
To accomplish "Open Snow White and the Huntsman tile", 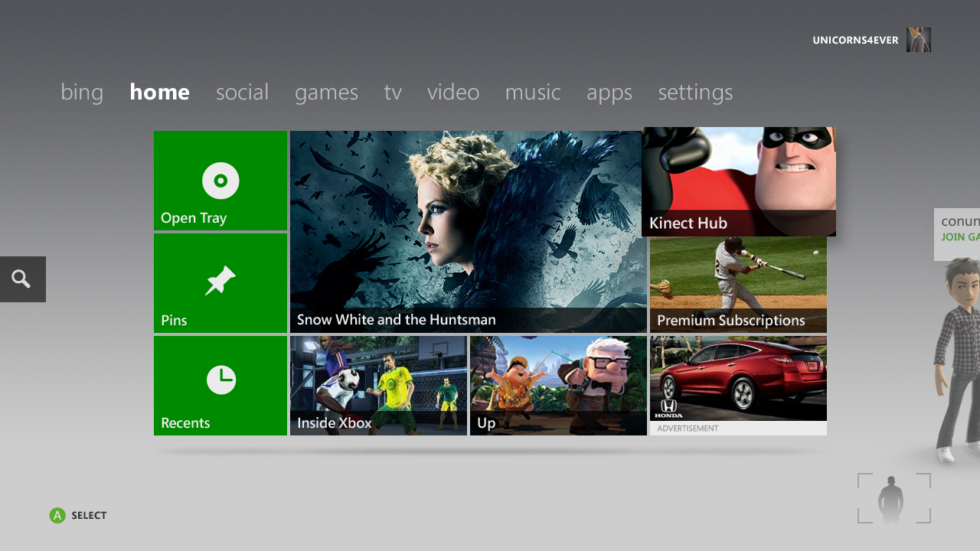I will 469,232.
